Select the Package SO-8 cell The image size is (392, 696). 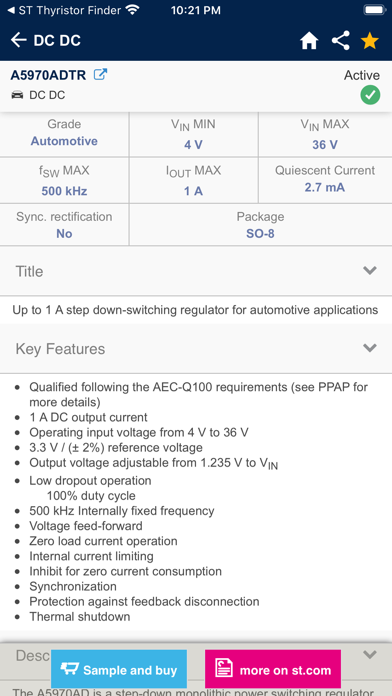tap(261, 225)
